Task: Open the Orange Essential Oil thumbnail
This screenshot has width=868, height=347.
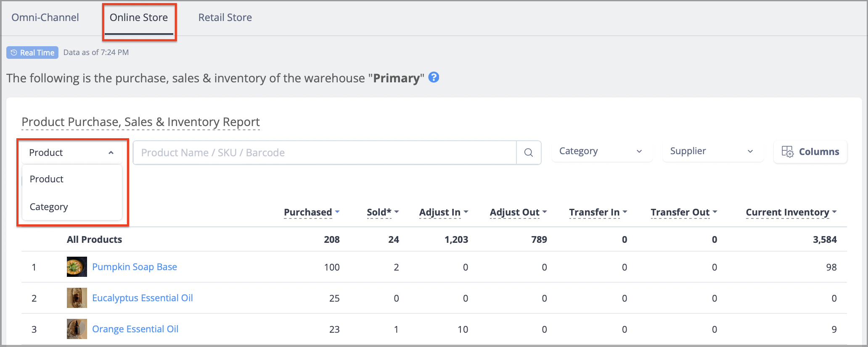Action: (77, 329)
